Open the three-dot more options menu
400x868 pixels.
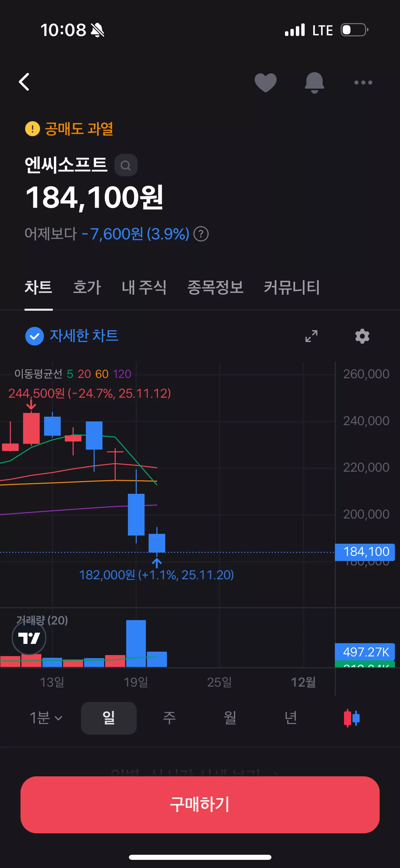(x=363, y=83)
